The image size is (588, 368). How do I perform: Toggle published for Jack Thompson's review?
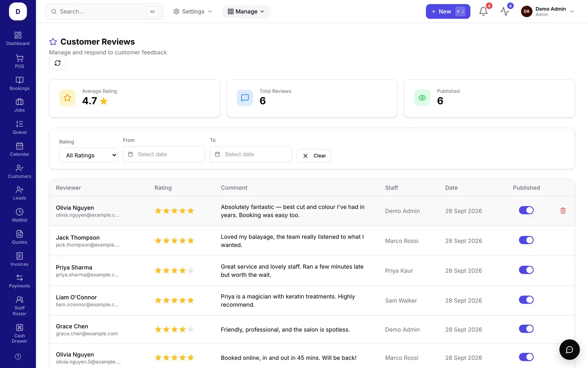pos(526,240)
